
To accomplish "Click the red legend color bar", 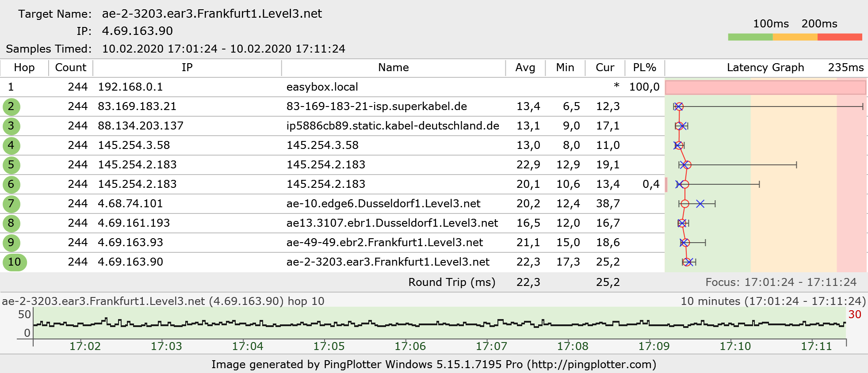I will pos(839,37).
